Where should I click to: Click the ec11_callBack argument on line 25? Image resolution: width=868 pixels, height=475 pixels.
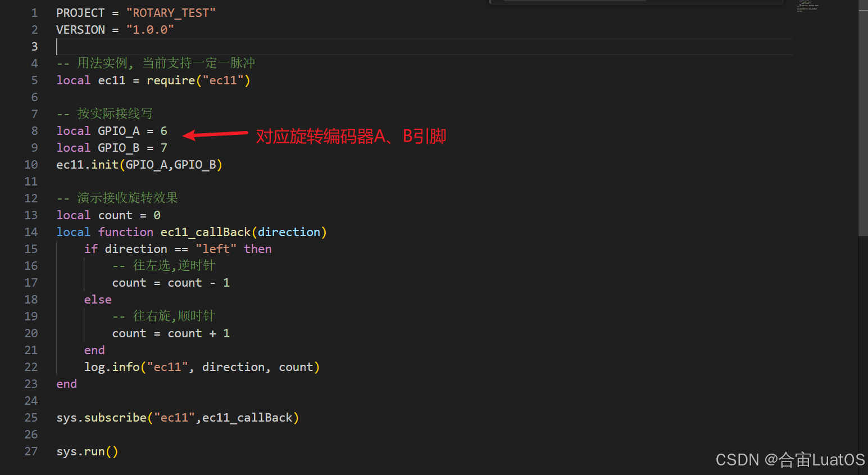(247, 418)
